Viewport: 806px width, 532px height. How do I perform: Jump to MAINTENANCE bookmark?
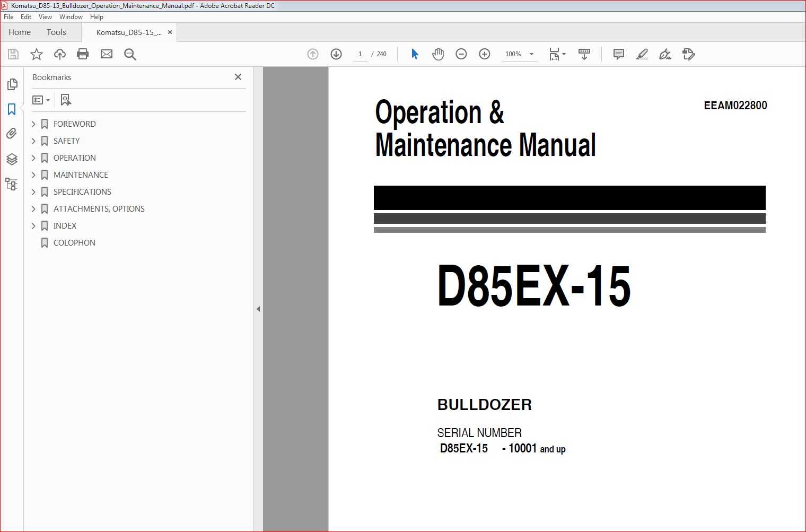pos(81,175)
